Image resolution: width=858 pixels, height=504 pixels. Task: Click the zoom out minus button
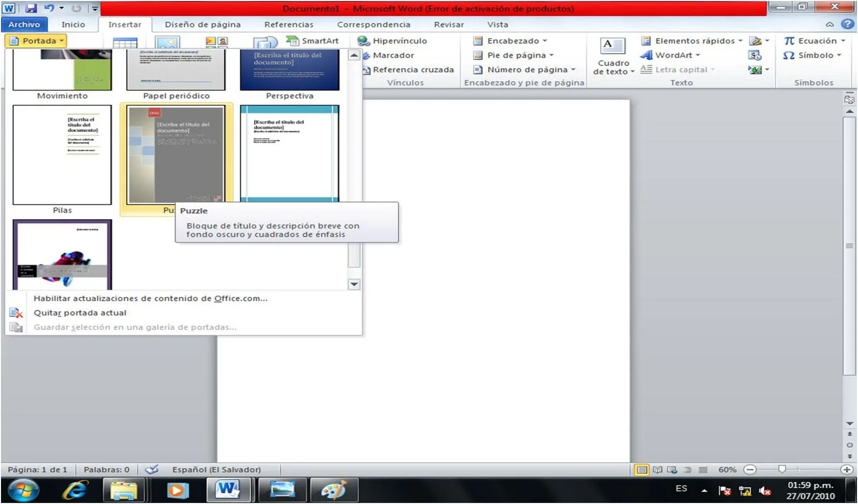click(750, 470)
